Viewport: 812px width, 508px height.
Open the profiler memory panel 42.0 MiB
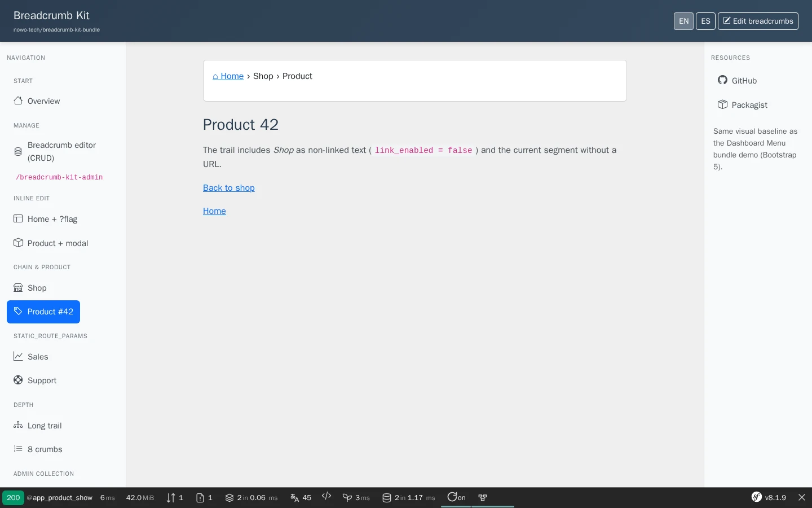(140, 498)
